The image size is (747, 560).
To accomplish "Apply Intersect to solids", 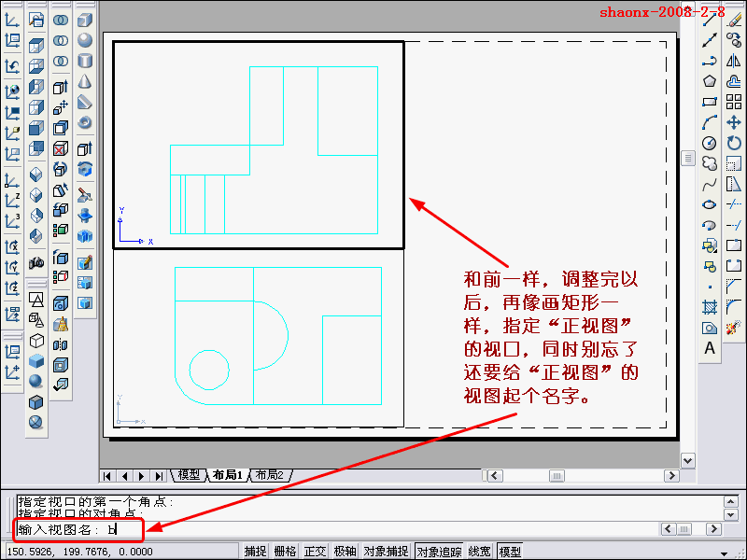I will [61, 61].
